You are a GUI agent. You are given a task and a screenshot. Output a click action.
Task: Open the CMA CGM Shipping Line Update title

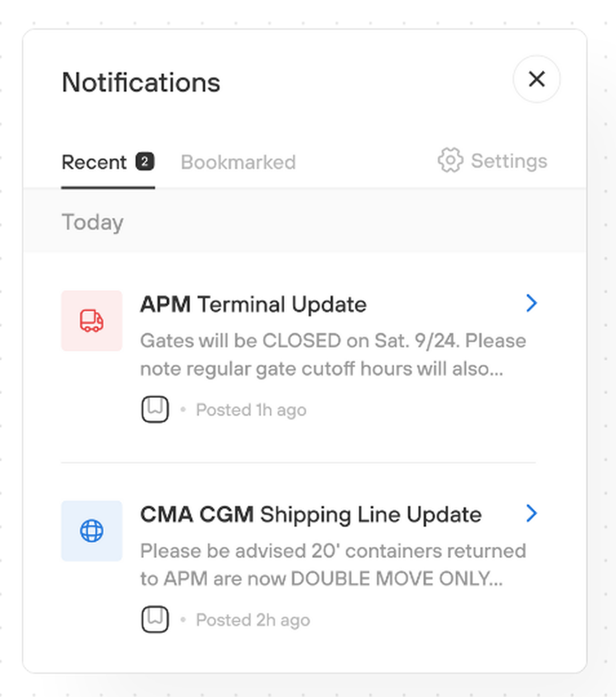[310, 514]
